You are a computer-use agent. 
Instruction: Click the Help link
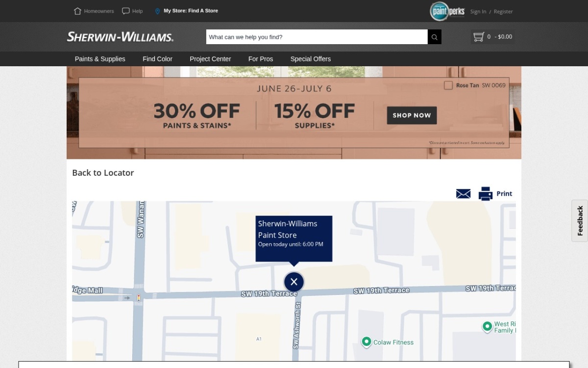[x=138, y=11]
